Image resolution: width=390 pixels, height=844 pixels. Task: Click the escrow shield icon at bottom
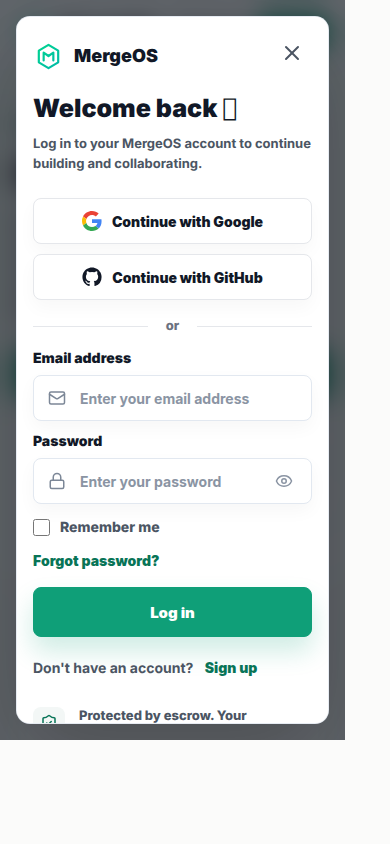point(49,717)
